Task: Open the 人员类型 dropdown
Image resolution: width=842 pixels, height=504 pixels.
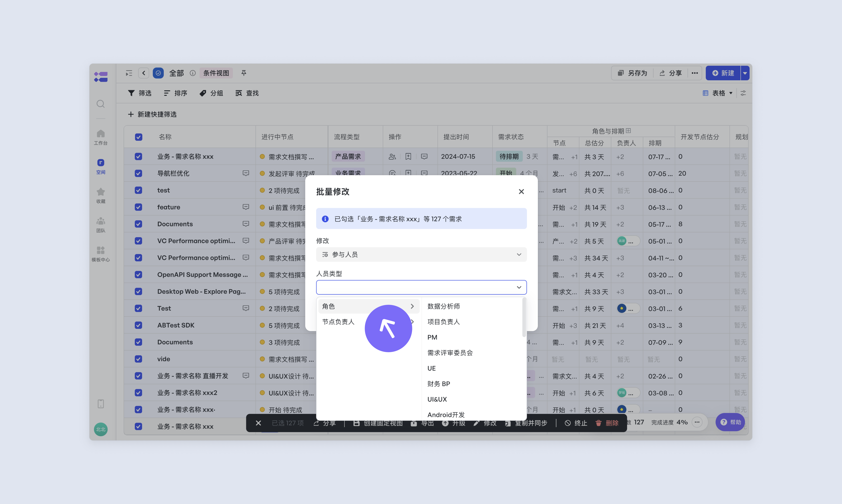Action: pos(421,287)
